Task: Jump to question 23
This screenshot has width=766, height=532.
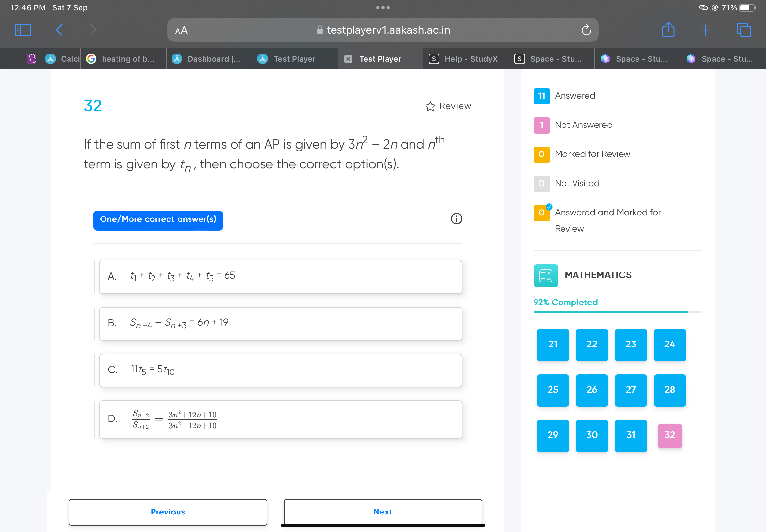Action: (x=631, y=345)
